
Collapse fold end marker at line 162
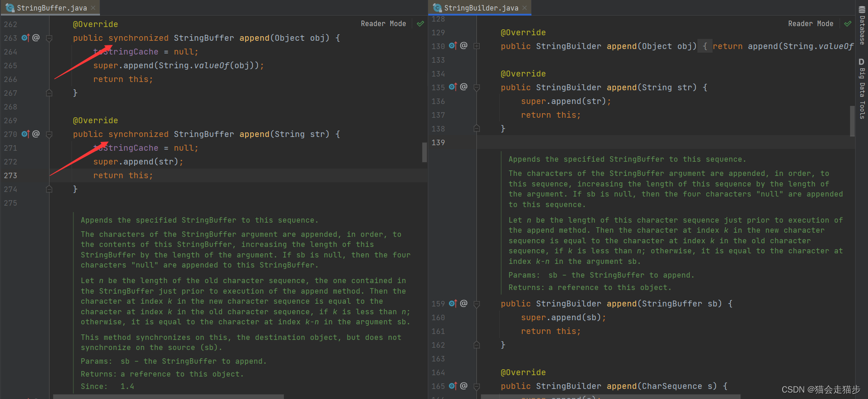click(x=477, y=345)
